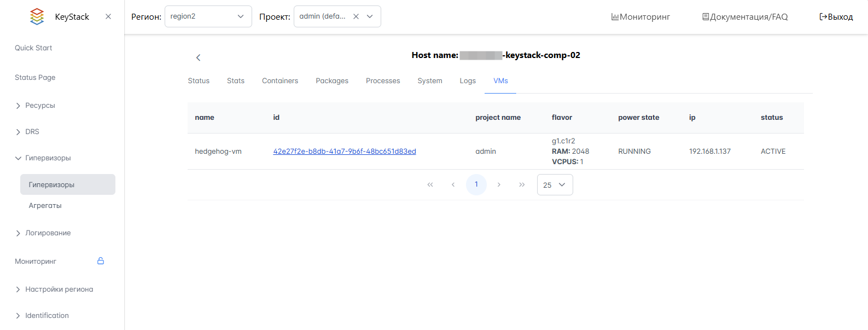Select Агрегаты in the sidebar
The height and width of the screenshot is (330, 868).
tap(45, 206)
